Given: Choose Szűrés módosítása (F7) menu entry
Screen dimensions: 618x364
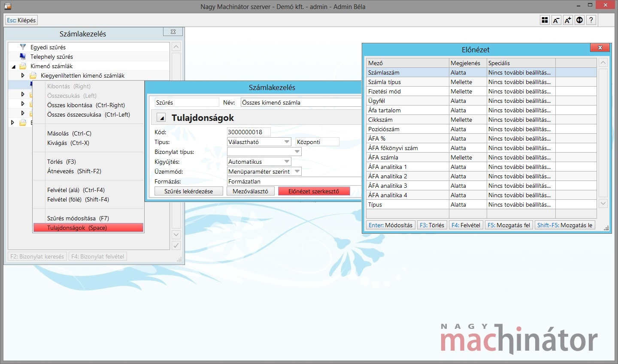Looking at the screenshot, I should point(88,218).
